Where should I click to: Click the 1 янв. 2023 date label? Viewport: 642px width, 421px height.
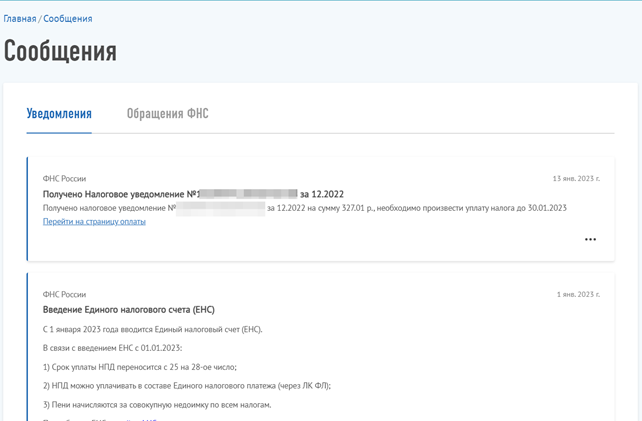click(578, 295)
